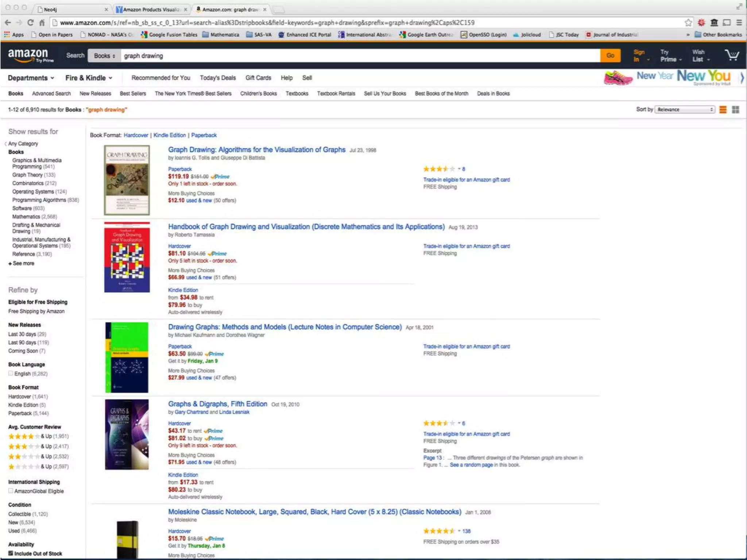This screenshot has height=560, width=747.
Task: Bookmark this page with star icon
Action: (x=688, y=23)
